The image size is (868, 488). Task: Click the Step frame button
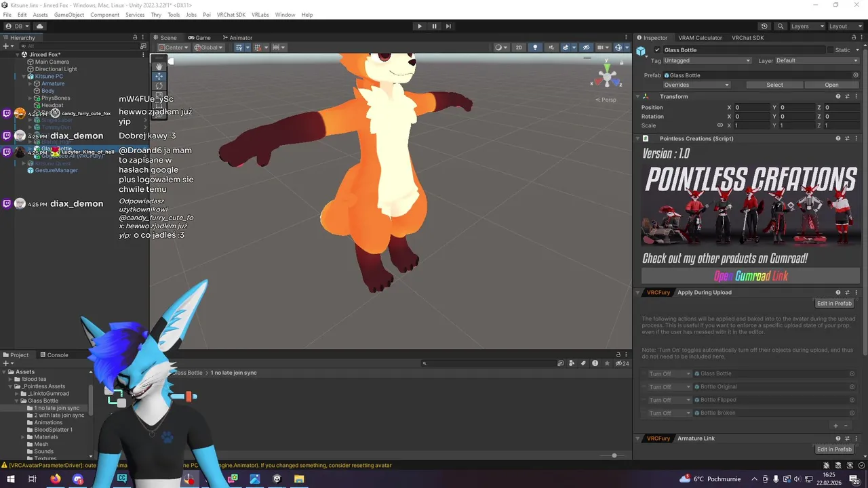click(448, 26)
